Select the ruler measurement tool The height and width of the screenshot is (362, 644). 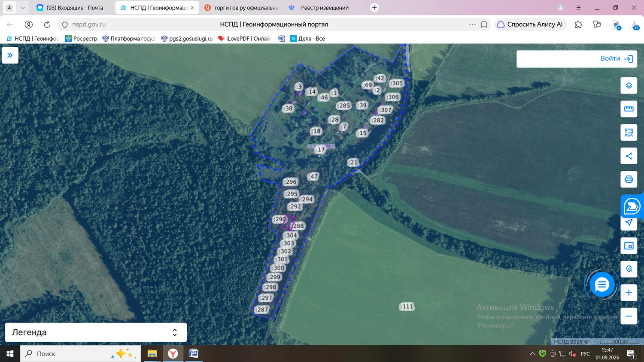point(629,109)
